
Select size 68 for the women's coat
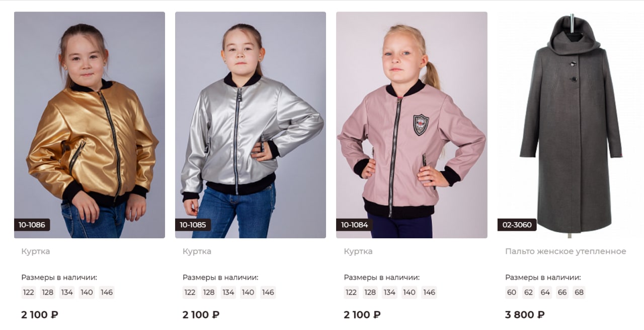pos(579,293)
